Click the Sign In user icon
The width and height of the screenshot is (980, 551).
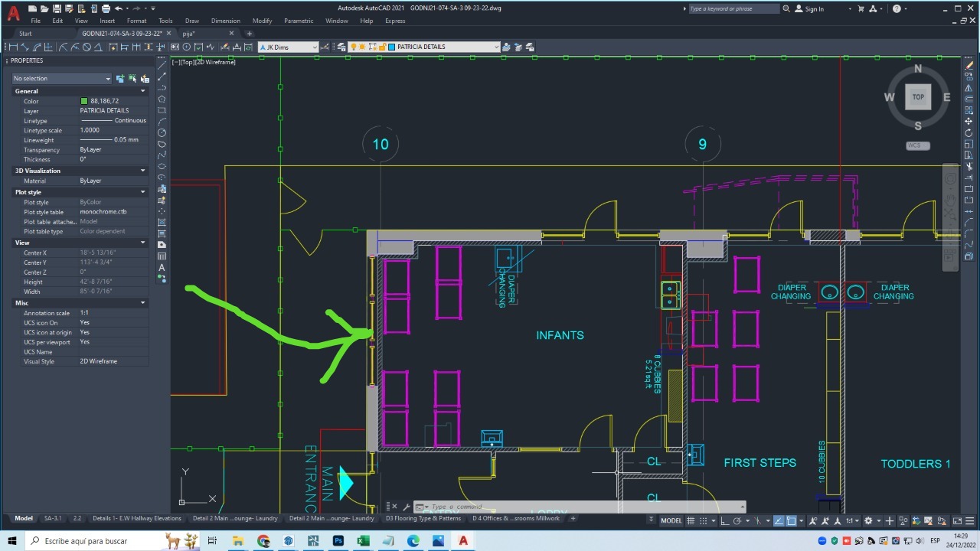click(x=799, y=8)
